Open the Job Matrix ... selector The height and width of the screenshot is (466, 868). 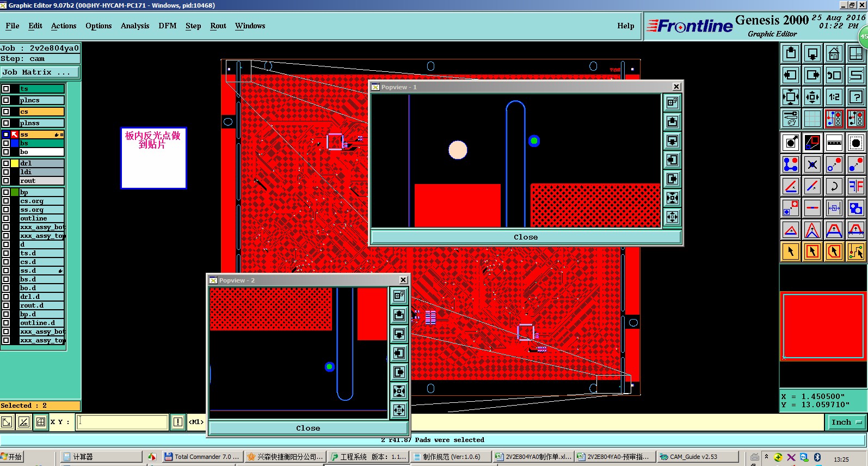pos(40,72)
